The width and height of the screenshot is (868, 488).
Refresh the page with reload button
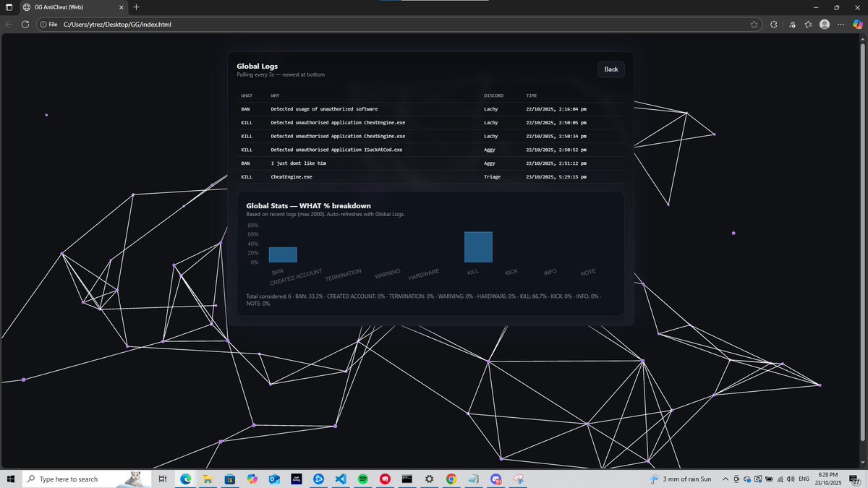[x=25, y=24]
